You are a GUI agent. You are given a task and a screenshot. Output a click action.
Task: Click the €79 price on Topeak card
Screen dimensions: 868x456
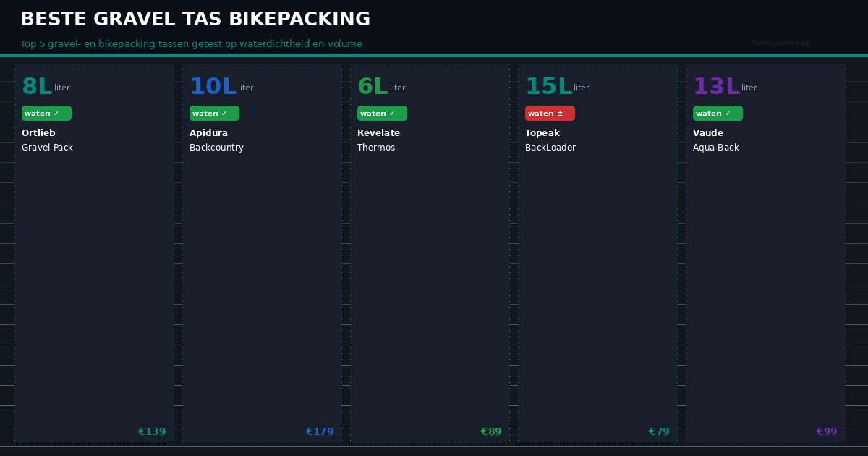pyautogui.click(x=659, y=432)
